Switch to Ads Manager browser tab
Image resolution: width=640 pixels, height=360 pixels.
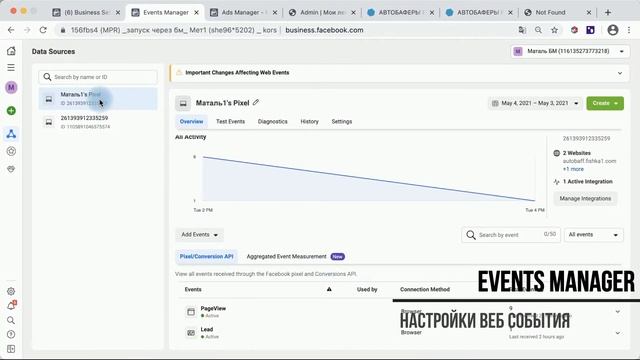[244, 12]
